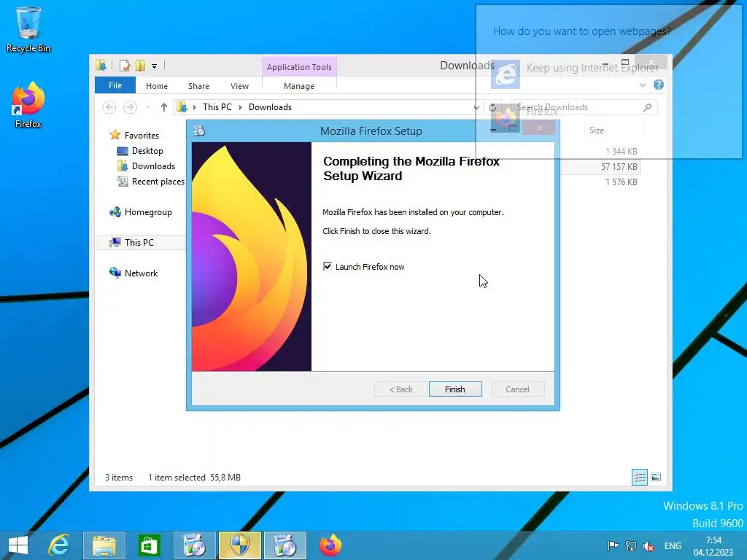Select Recent places in navigation pane
Image resolution: width=747 pixels, height=560 pixels.
(x=158, y=182)
